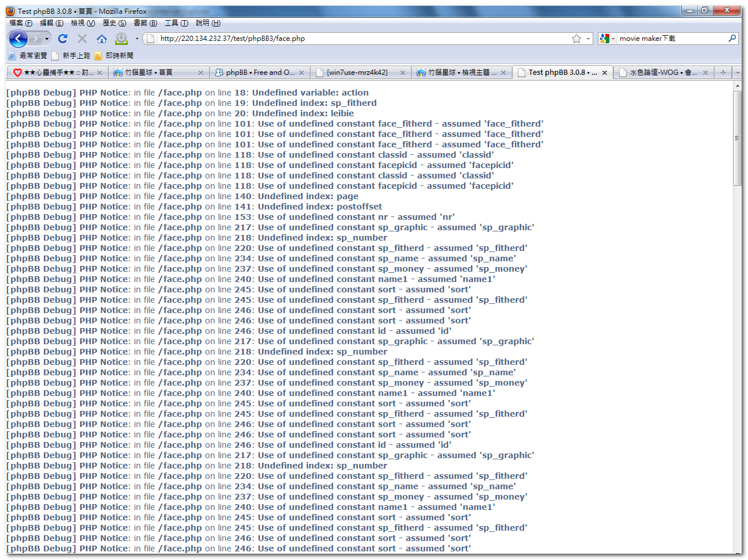Open the Google search engine dropdown
Screen dimensions: 748x560
tap(607, 39)
